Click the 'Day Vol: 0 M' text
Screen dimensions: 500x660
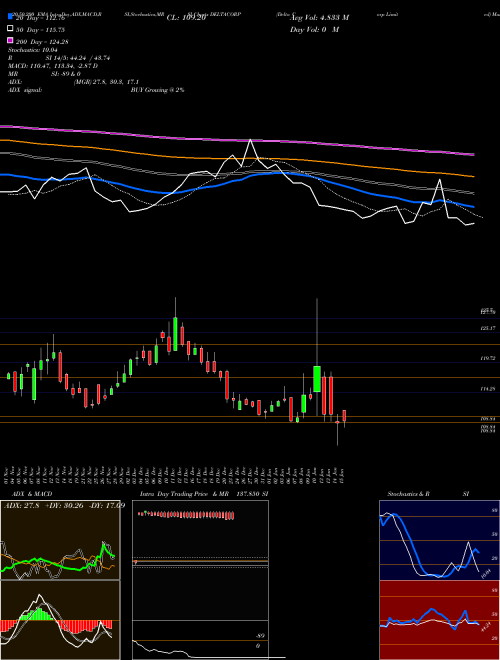point(314,29)
